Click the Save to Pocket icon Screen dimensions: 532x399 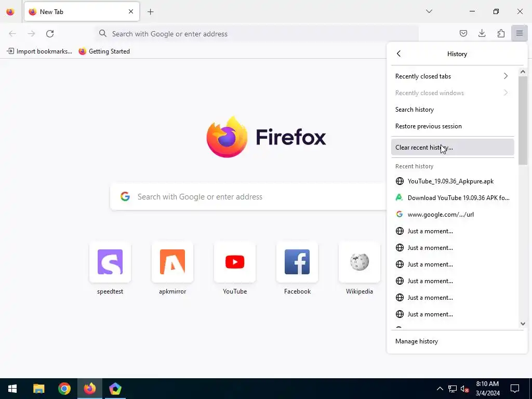pos(463,33)
